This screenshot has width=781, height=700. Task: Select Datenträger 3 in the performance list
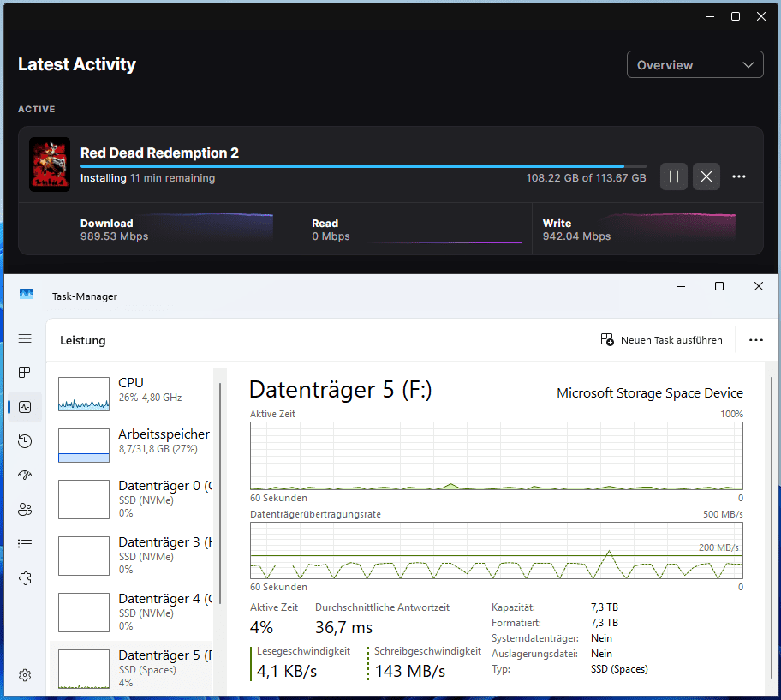(133, 555)
